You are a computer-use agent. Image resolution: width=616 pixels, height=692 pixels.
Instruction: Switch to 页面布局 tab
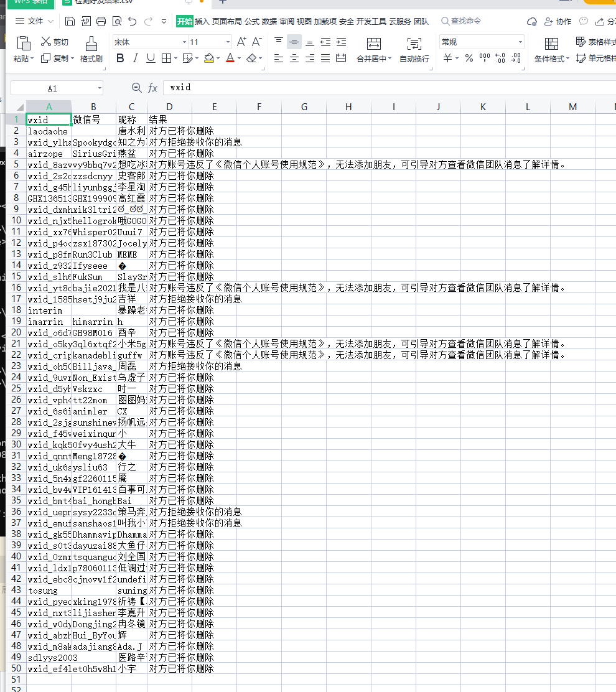click(x=227, y=21)
